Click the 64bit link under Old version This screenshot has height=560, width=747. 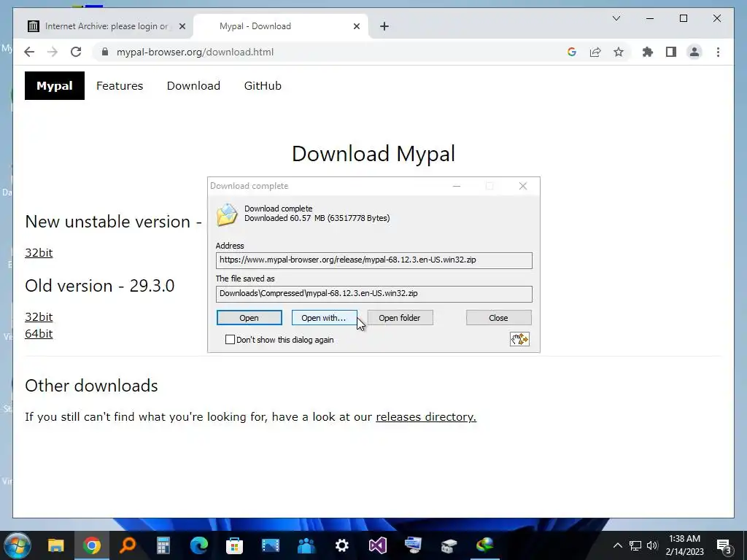(39, 334)
